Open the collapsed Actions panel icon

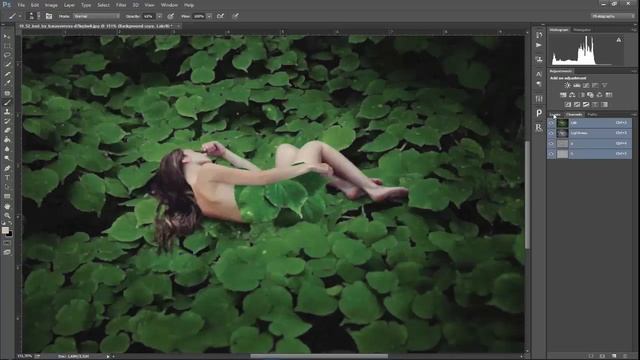click(x=539, y=45)
